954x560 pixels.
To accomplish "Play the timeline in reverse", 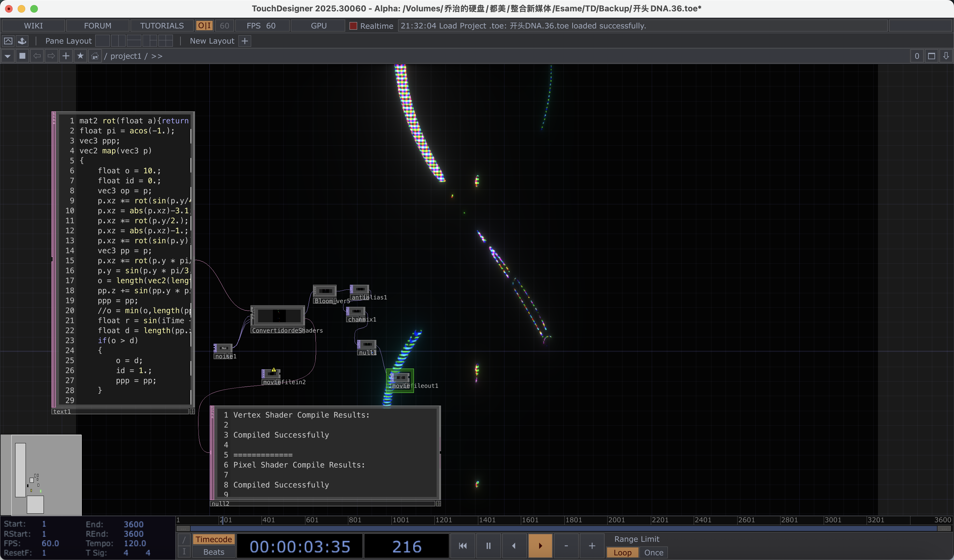I will 514,545.
